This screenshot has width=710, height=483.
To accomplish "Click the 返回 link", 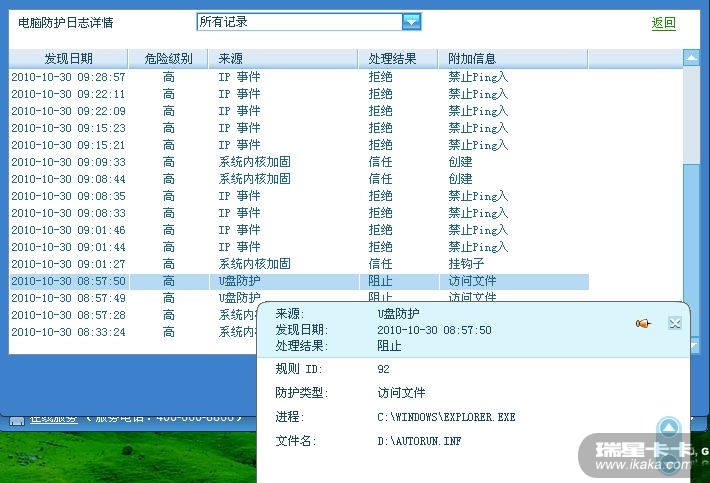I will [x=663, y=23].
